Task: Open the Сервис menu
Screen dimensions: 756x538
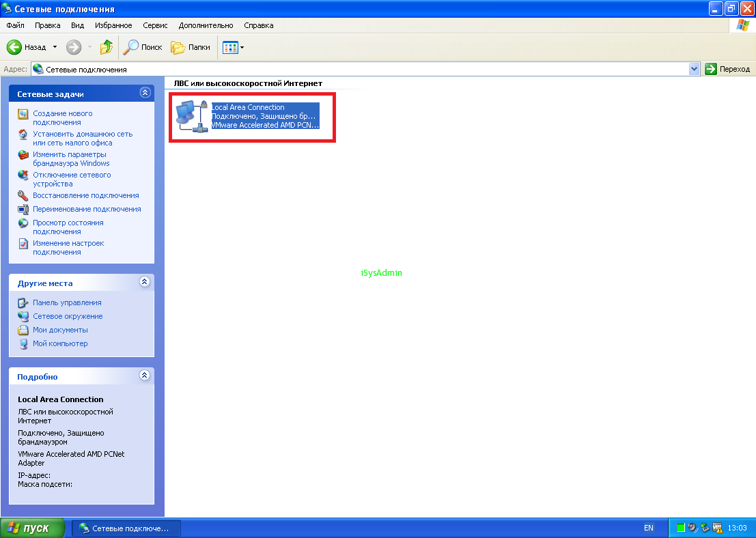Action: pyautogui.click(x=155, y=25)
